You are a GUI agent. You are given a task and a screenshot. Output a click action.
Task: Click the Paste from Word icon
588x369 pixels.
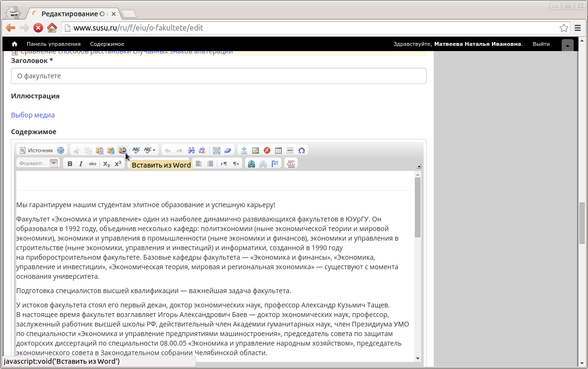pos(123,150)
